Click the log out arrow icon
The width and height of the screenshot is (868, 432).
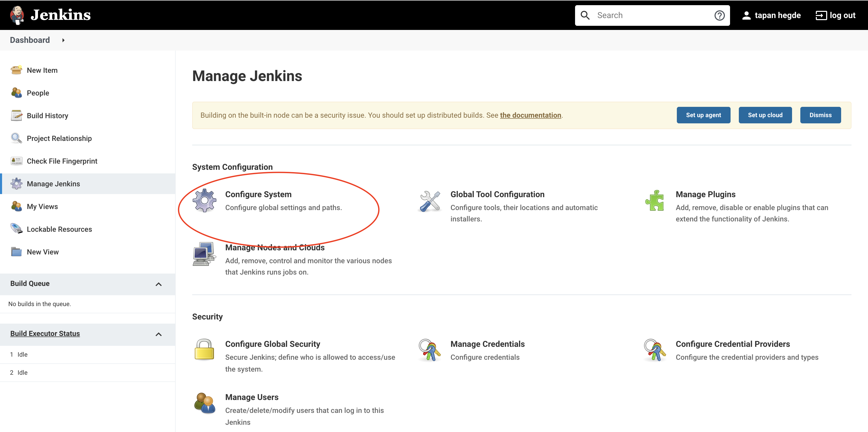(x=821, y=15)
